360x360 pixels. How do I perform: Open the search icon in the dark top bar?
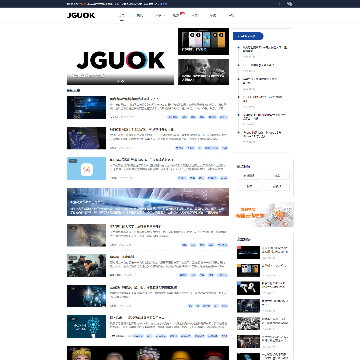tap(290, 4)
